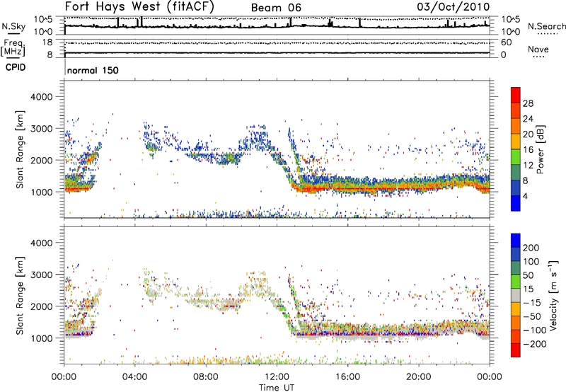
Task: Click the bottom blue Power color bar segment
Action: pyautogui.click(x=516, y=203)
